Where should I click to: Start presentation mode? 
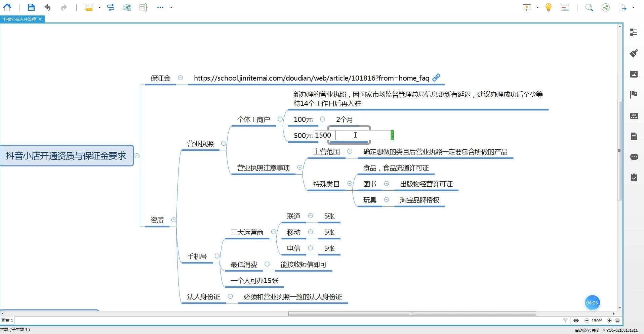[x=527, y=7]
